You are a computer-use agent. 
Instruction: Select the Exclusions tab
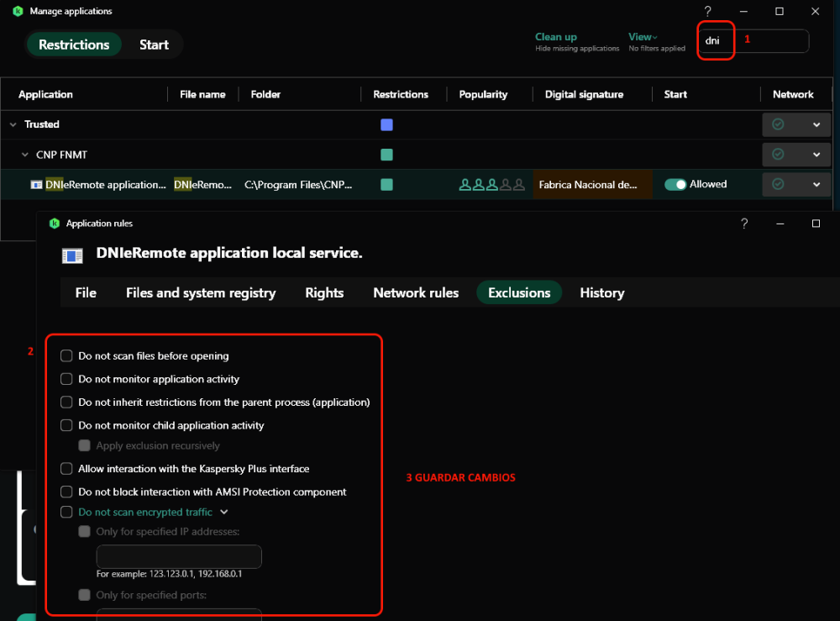point(519,292)
